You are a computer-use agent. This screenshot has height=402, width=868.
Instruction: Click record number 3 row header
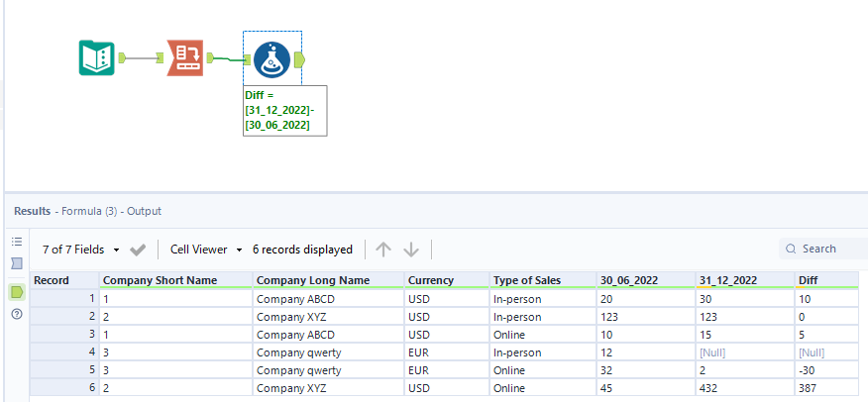click(64, 335)
